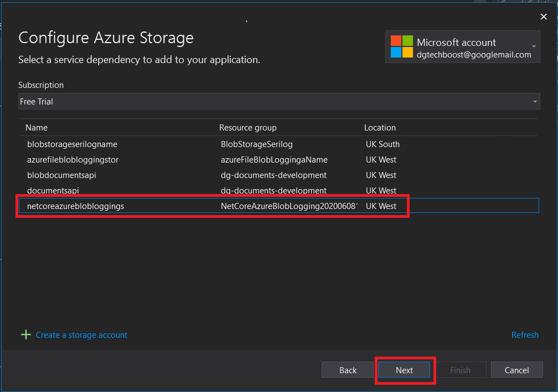The image size is (558, 392).
Task: Sort by the Location column header
Action: click(x=380, y=128)
